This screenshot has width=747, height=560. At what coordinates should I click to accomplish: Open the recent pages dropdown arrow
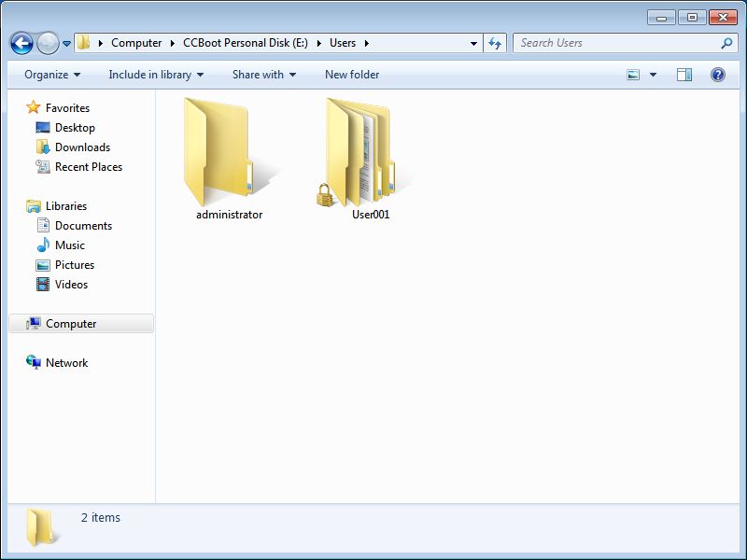click(66, 43)
